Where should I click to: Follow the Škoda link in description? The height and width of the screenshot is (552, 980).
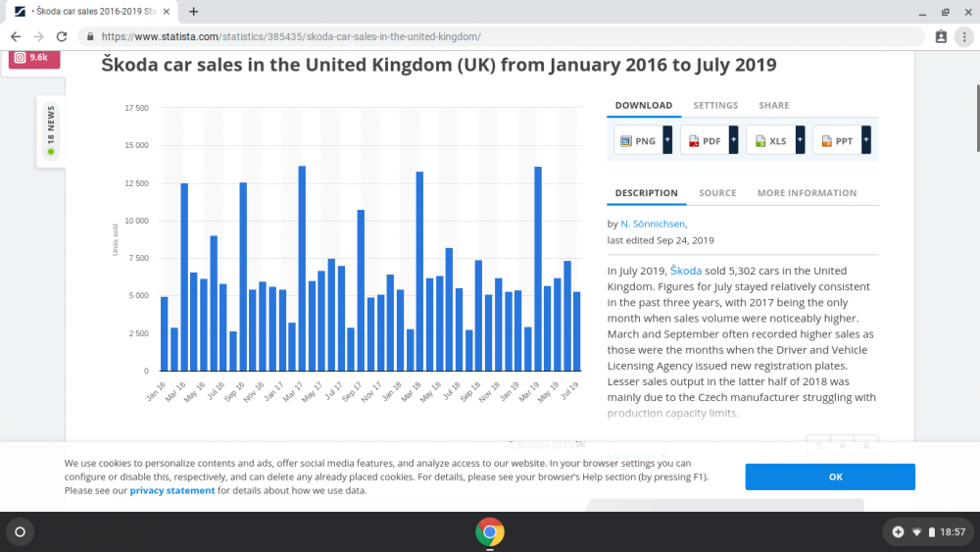point(686,270)
